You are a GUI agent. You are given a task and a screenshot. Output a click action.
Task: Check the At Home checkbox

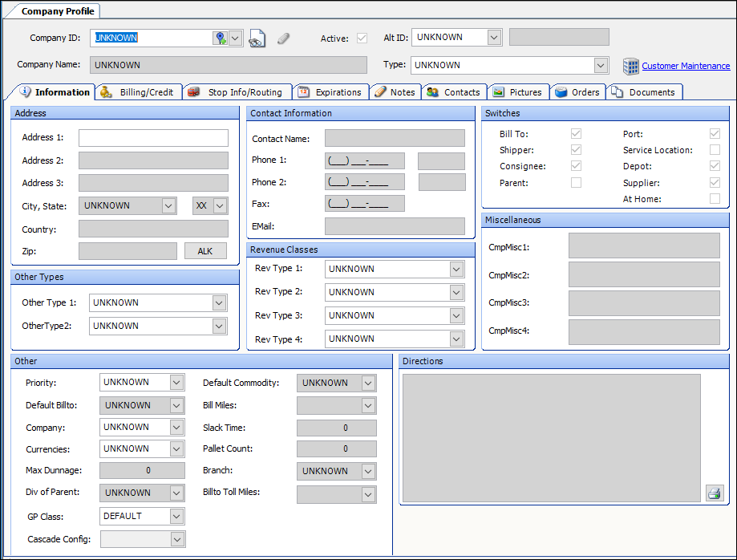point(715,199)
